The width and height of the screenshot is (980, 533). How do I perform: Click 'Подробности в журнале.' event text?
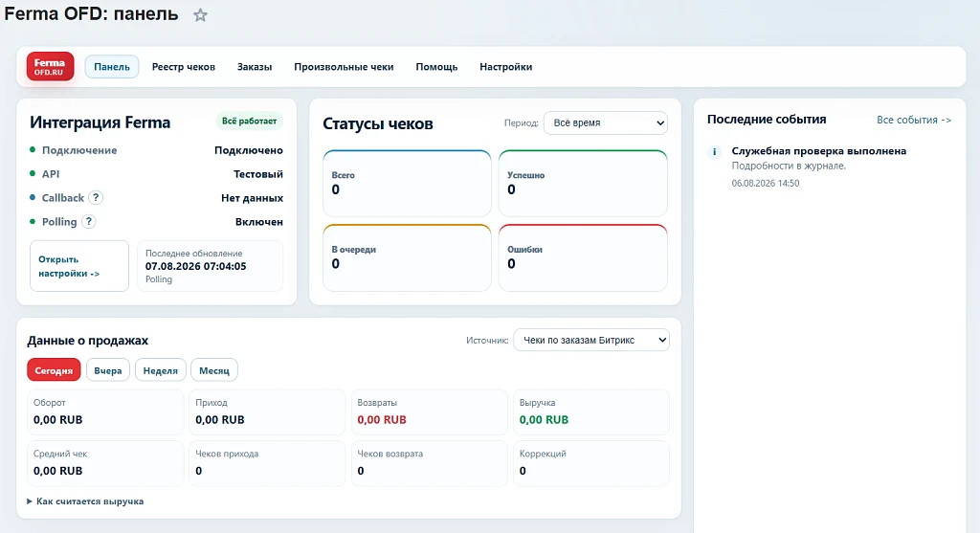(x=789, y=166)
